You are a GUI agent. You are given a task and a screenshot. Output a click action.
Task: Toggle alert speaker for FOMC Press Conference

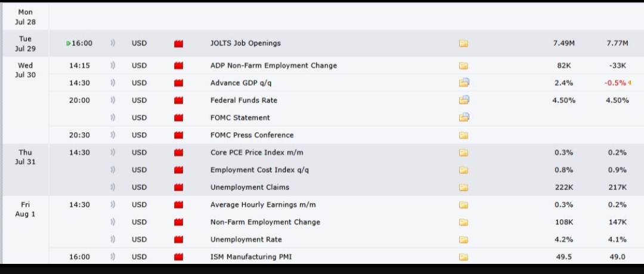point(112,135)
